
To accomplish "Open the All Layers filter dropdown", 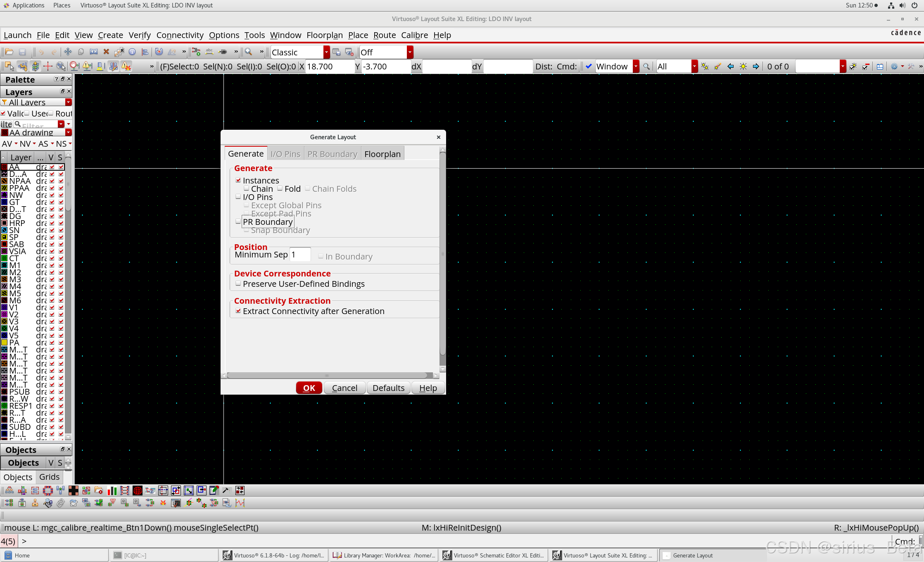I will 69,102.
